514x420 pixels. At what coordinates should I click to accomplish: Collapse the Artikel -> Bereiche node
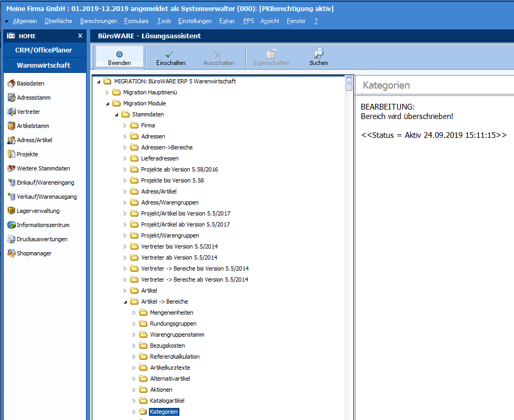coord(125,302)
